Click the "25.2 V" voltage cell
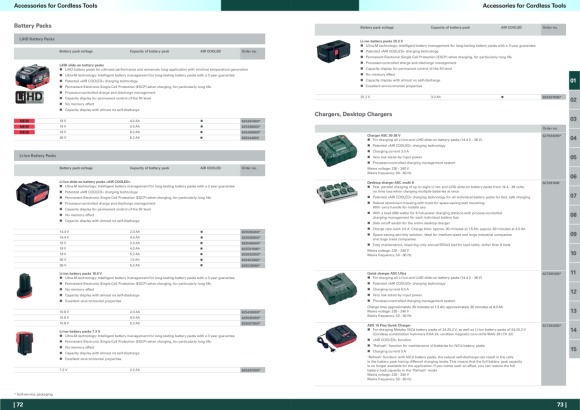This screenshot has width=580, height=410. [x=365, y=97]
